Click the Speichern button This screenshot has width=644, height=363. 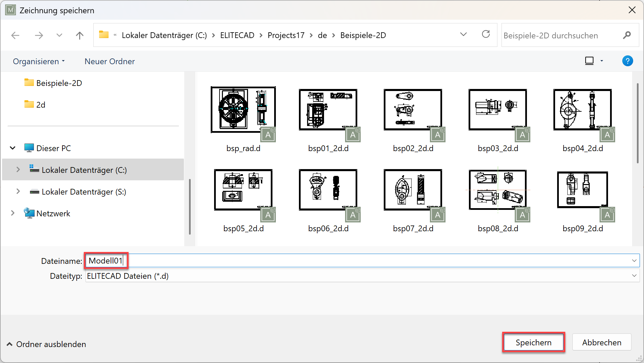pos(533,343)
